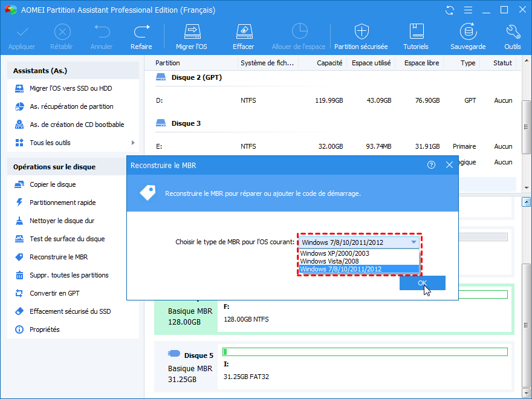
Task: Click the refresh icon in title bar
Action: tap(450, 10)
